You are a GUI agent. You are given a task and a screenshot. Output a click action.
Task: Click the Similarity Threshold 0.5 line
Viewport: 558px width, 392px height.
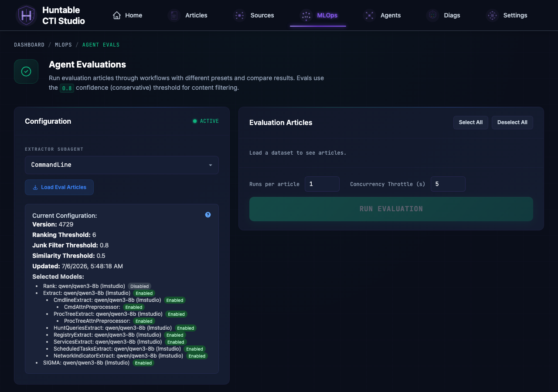[69, 256]
